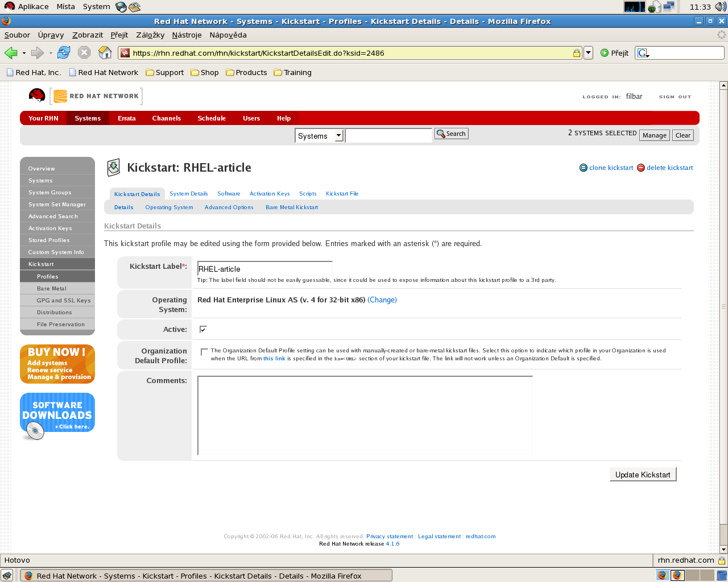Switch to the Channels navigation tab
The image size is (728, 582).
click(167, 118)
